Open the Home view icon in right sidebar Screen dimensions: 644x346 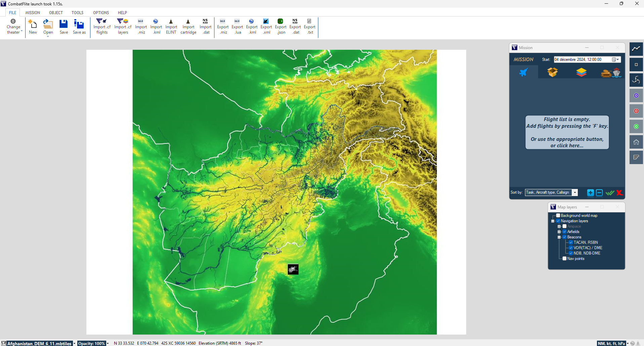[636, 142]
